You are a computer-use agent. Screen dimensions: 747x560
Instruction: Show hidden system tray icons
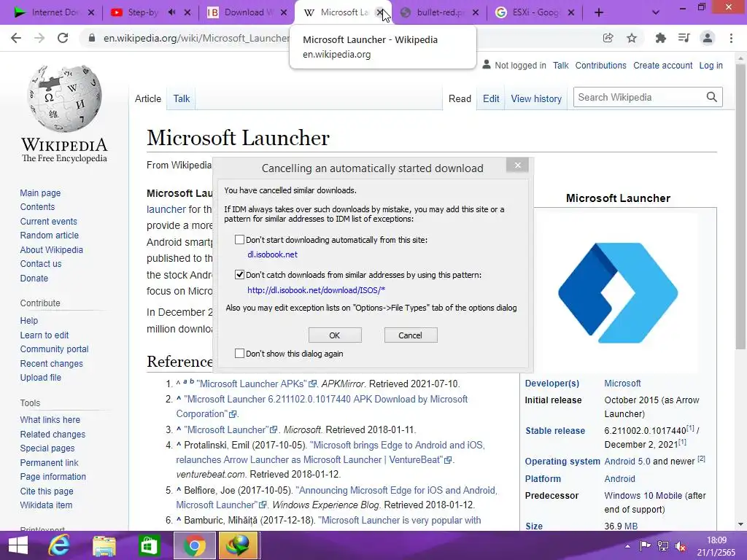627,546
